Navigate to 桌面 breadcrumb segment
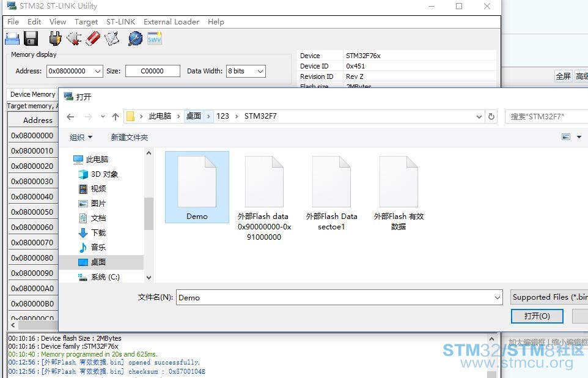The height and width of the screenshot is (378, 588). (194, 116)
